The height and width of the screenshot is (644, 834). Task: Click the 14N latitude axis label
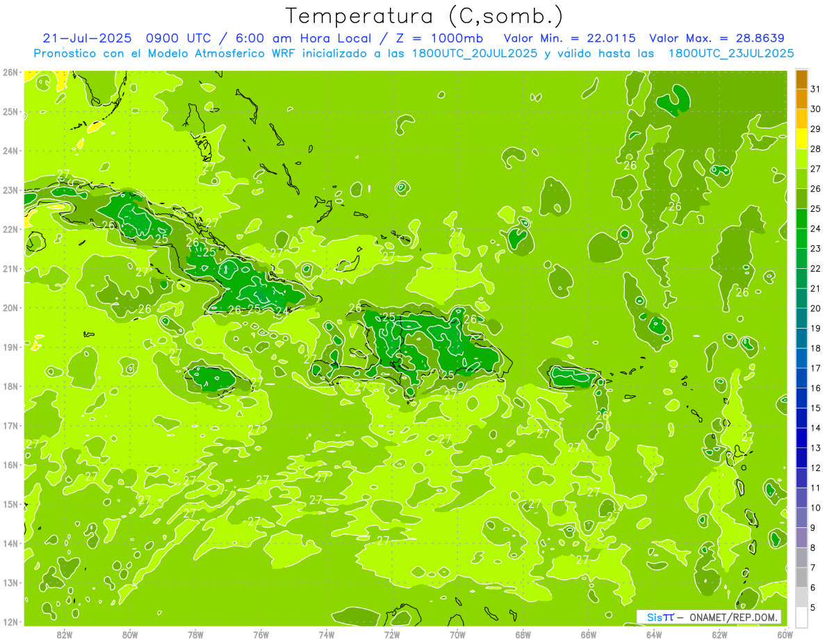10,543
